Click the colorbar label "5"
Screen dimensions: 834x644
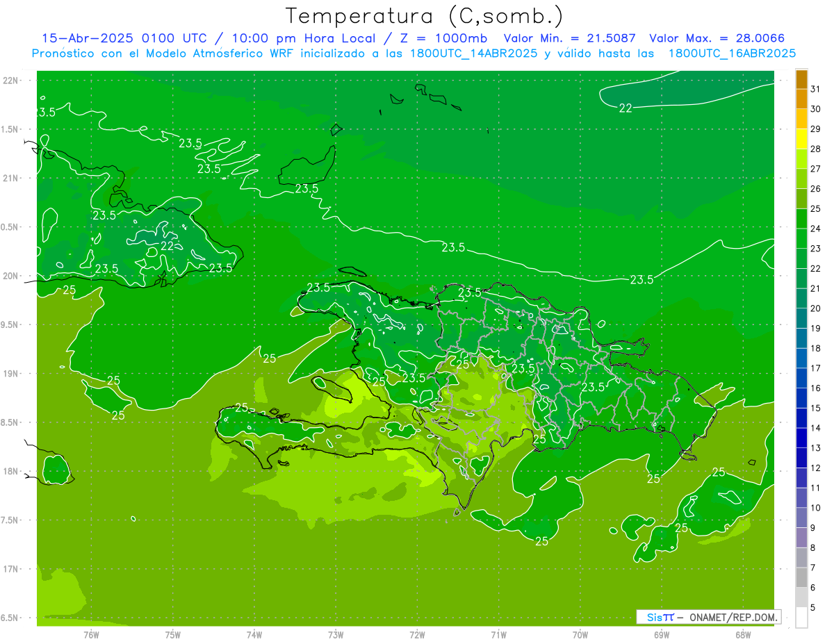pyautogui.click(x=813, y=608)
